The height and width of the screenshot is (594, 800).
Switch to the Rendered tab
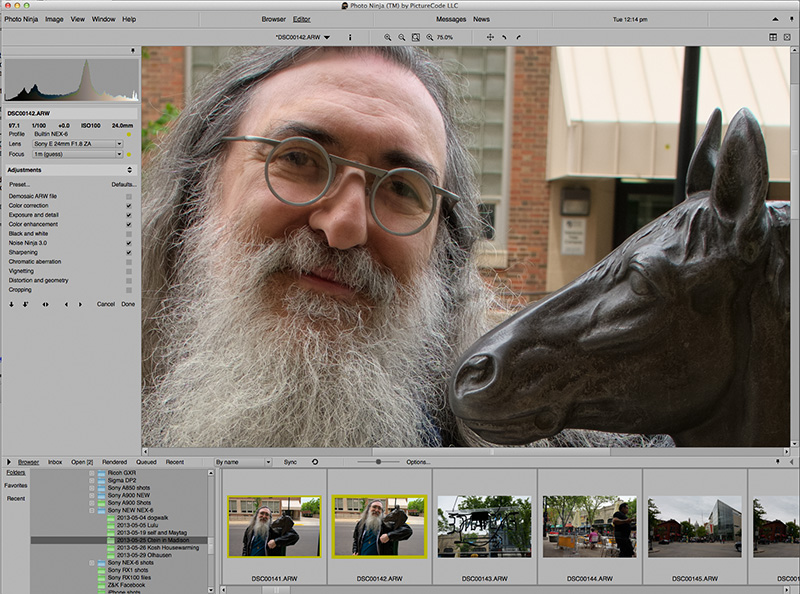pyautogui.click(x=114, y=462)
